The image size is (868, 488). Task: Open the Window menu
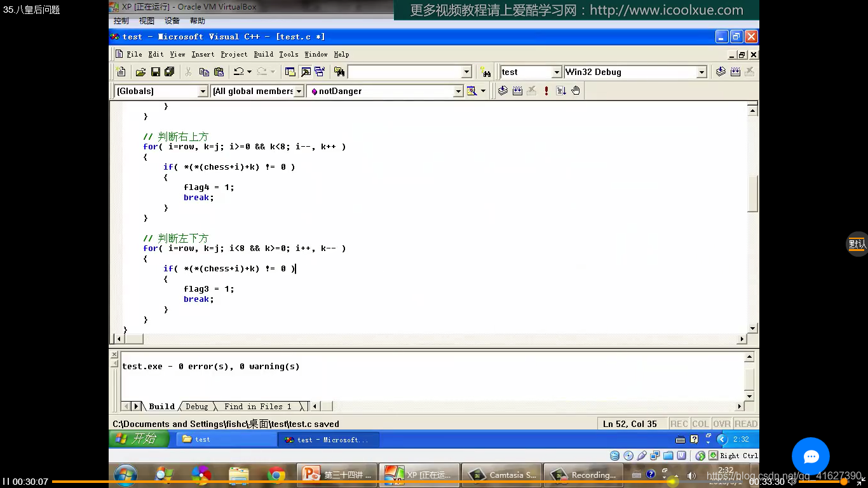click(x=316, y=54)
